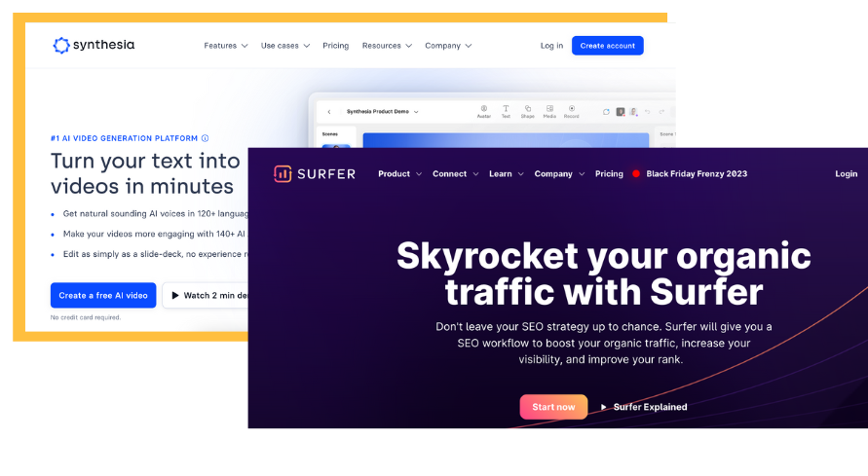
Task: Expand Surfer Learn menu chevron
Action: [x=520, y=174]
